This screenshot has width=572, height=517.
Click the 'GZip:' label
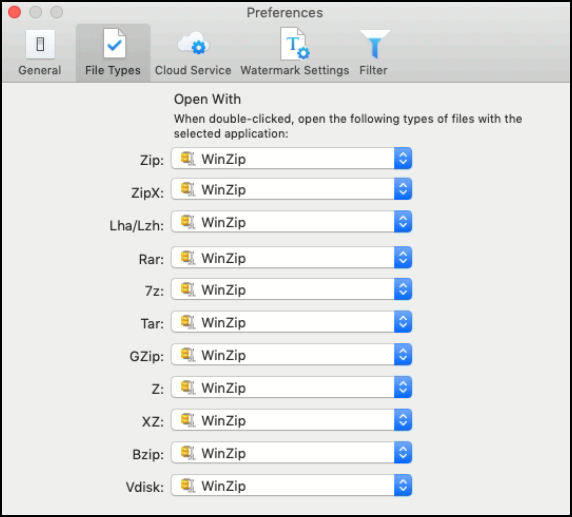(x=147, y=356)
